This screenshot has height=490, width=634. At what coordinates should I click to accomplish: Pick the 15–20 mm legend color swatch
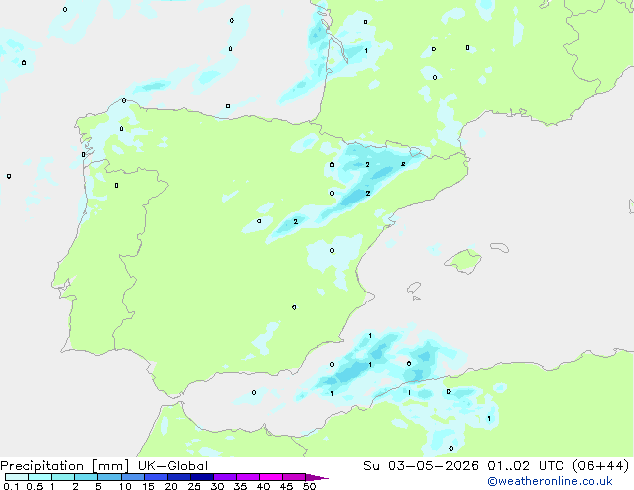click(x=155, y=477)
